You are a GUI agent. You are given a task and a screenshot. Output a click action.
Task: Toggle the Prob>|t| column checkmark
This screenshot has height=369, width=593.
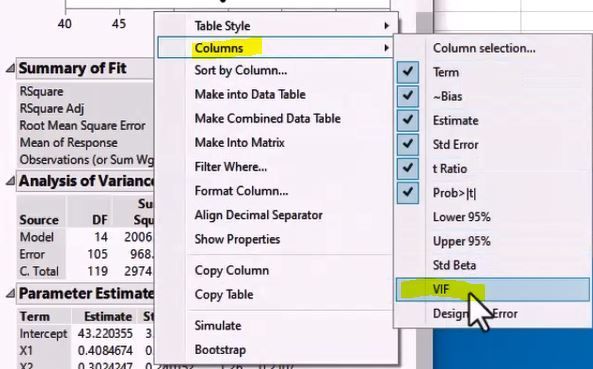coord(408,193)
